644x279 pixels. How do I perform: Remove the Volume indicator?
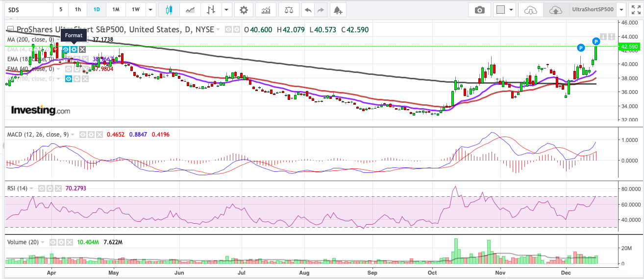(x=70, y=242)
